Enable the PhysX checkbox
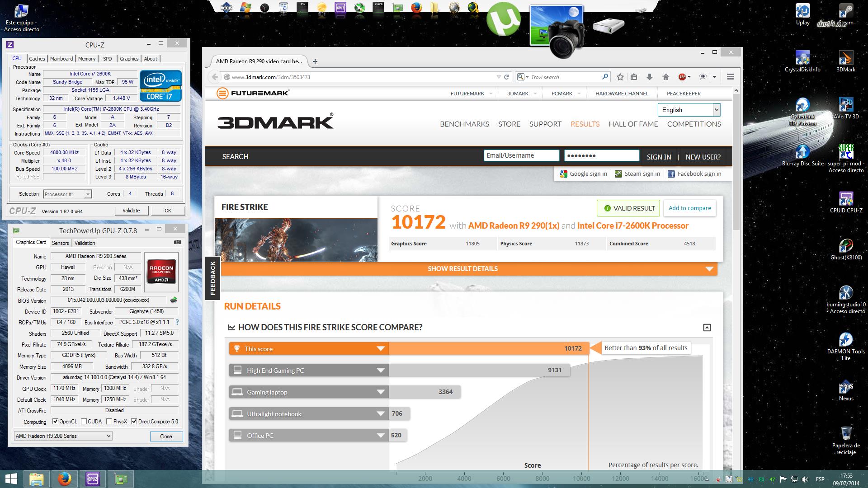 pos(109,422)
